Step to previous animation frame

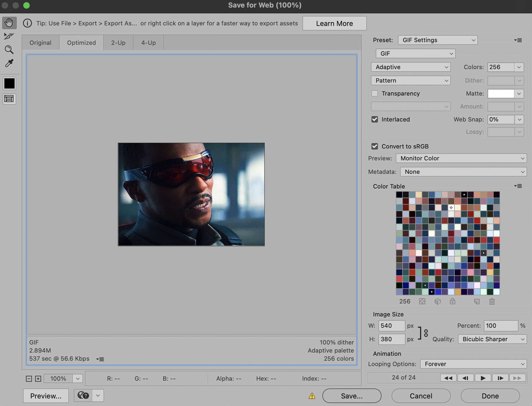pyautogui.click(x=466, y=378)
